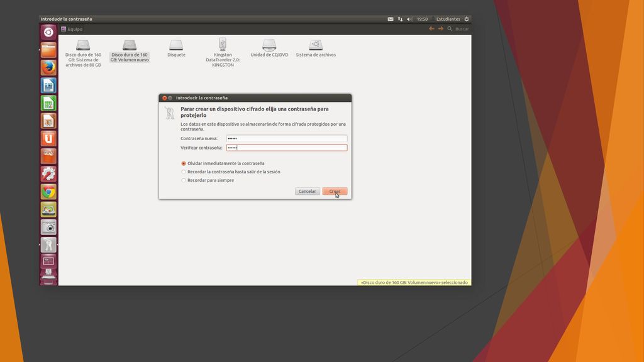Open the screenshot camera app in the launcher

[x=48, y=227]
